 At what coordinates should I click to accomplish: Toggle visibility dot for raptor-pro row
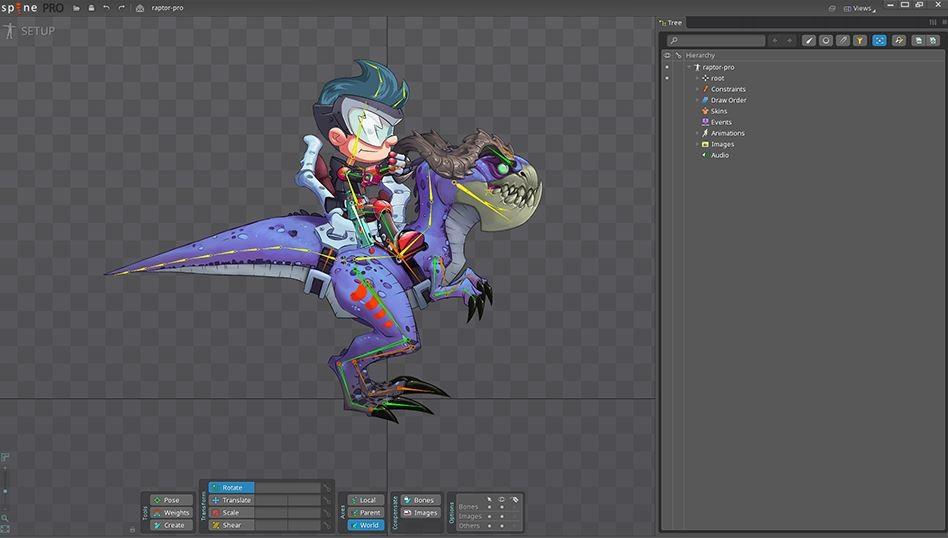coord(667,67)
